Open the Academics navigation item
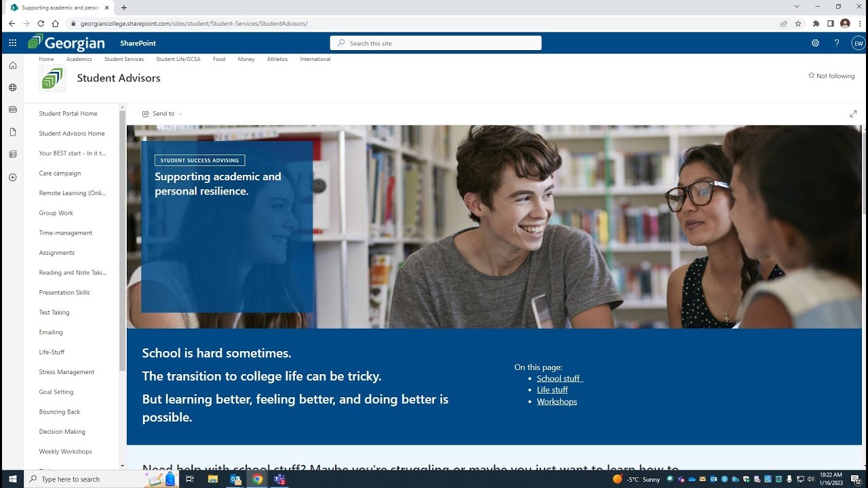868x488 pixels. [79, 59]
